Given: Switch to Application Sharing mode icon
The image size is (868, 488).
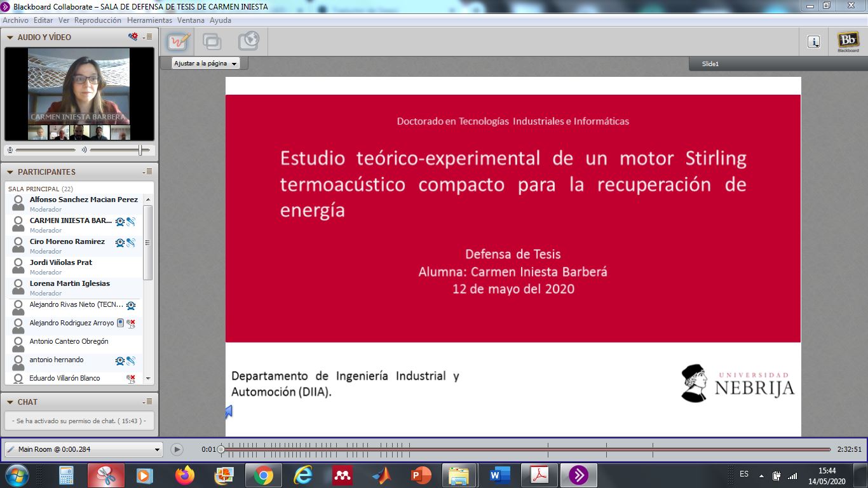Looking at the screenshot, I should pyautogui.click(x=212, y=42).
